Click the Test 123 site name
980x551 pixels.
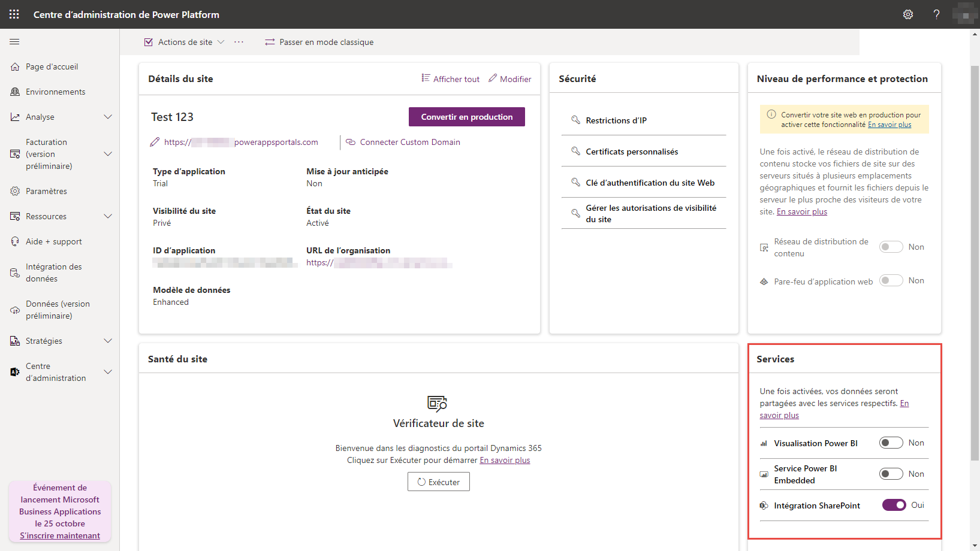coord(172,117)
